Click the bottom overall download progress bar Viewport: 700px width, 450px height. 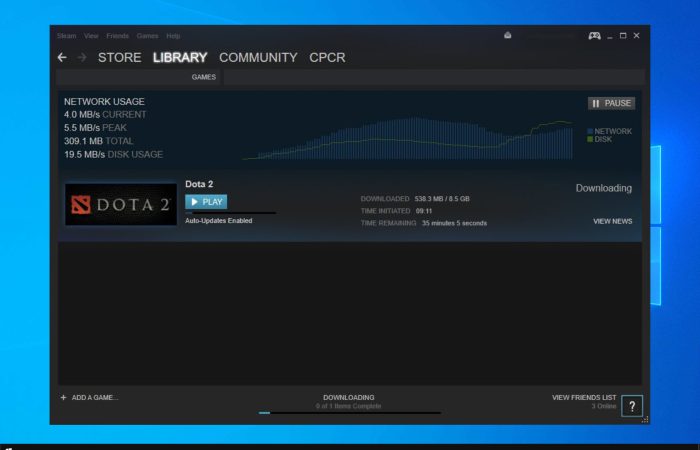point(350,413)
